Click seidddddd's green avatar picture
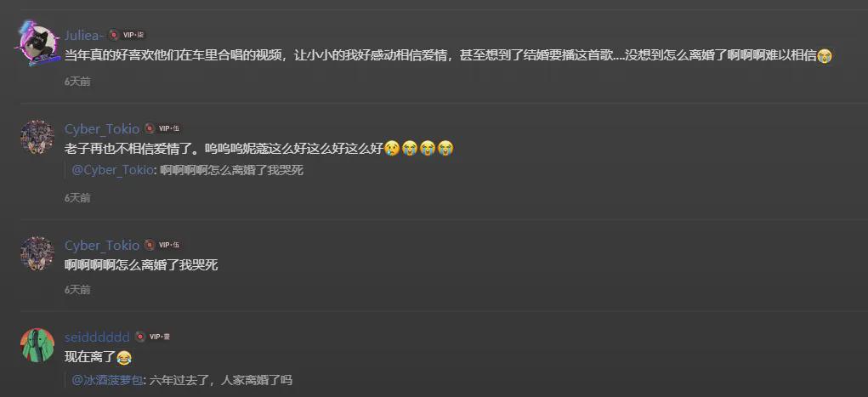868x397 pixels. (x=37, y=345)
